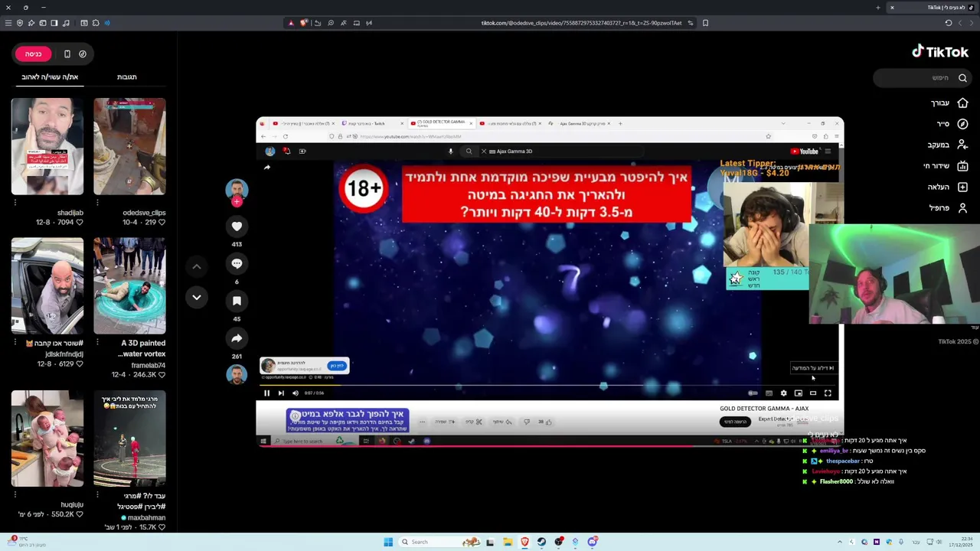Save the video with bookmark showing 45
The image size is (980, 551).
237,301
